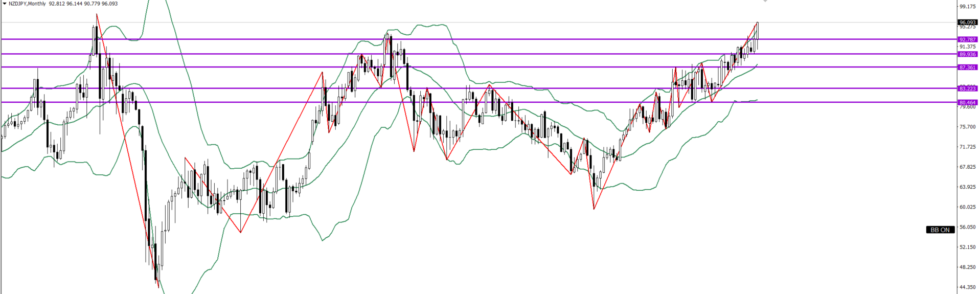Click the 48.250 price axis mark
Viewport: 980px width, 294px height.
click(968, 267)
